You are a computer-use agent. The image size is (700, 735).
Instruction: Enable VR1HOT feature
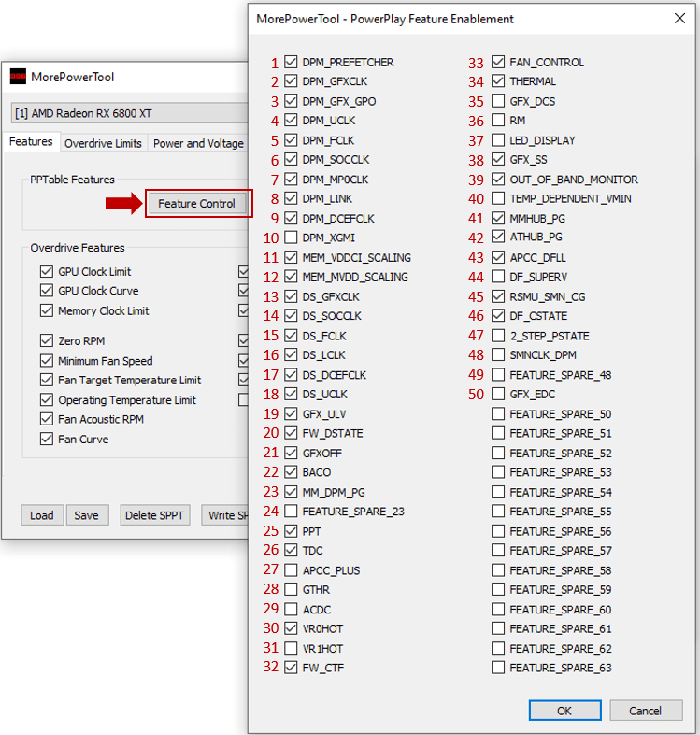click(x=291, y=648)
